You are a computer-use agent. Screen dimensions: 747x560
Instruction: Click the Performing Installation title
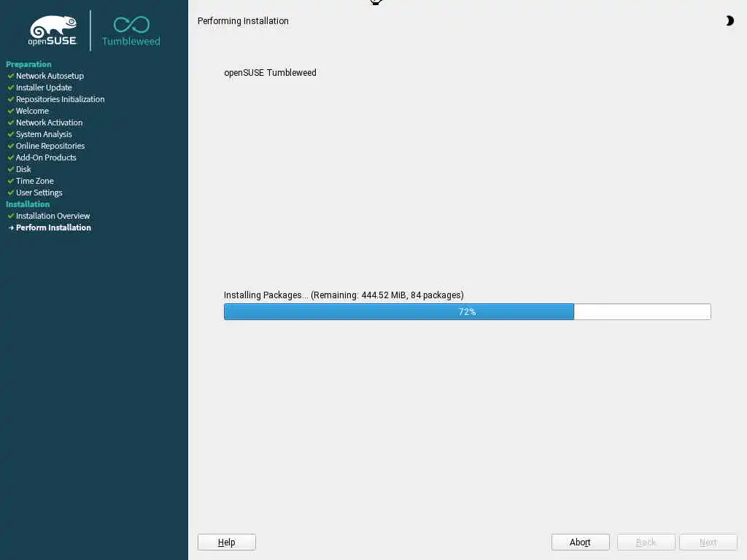tap(243, 21)
